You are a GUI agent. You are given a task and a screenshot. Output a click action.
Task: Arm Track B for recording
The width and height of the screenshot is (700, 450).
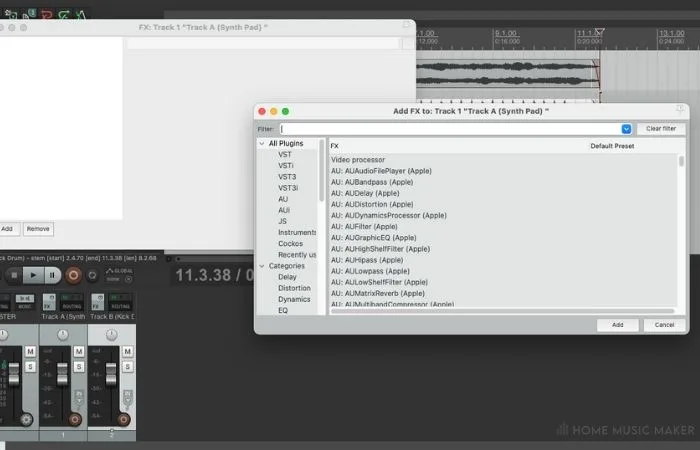pos(124,420)
